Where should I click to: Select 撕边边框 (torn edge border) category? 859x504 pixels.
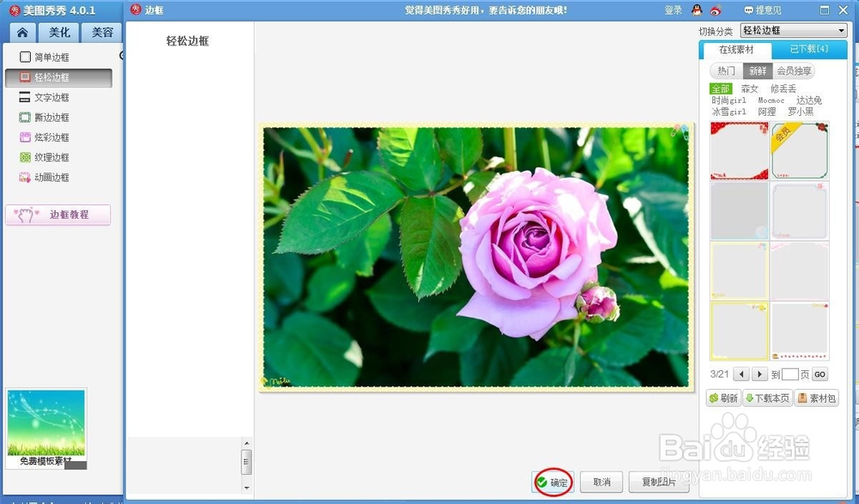tap(52, 117)
